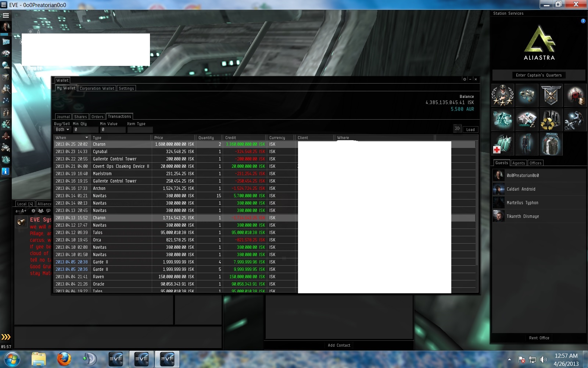The image size is (588, 368).
Task: Click the Rent Office button
Action: (x=539, y=338)
